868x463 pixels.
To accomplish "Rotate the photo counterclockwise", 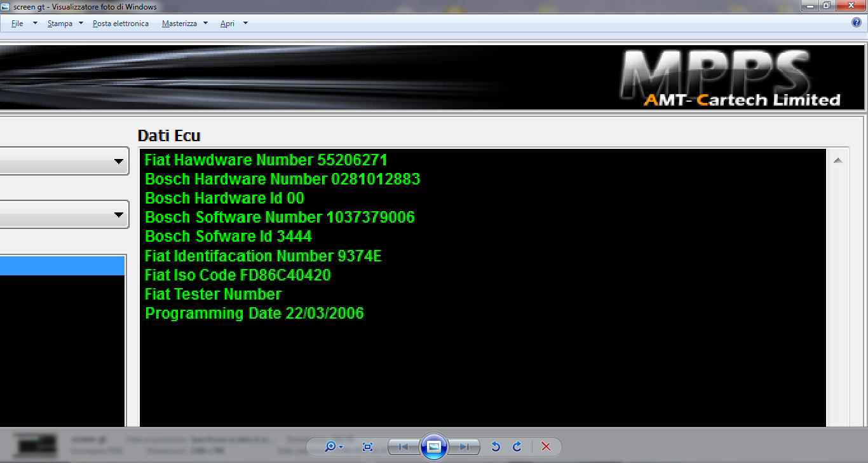I will [496, 446].
